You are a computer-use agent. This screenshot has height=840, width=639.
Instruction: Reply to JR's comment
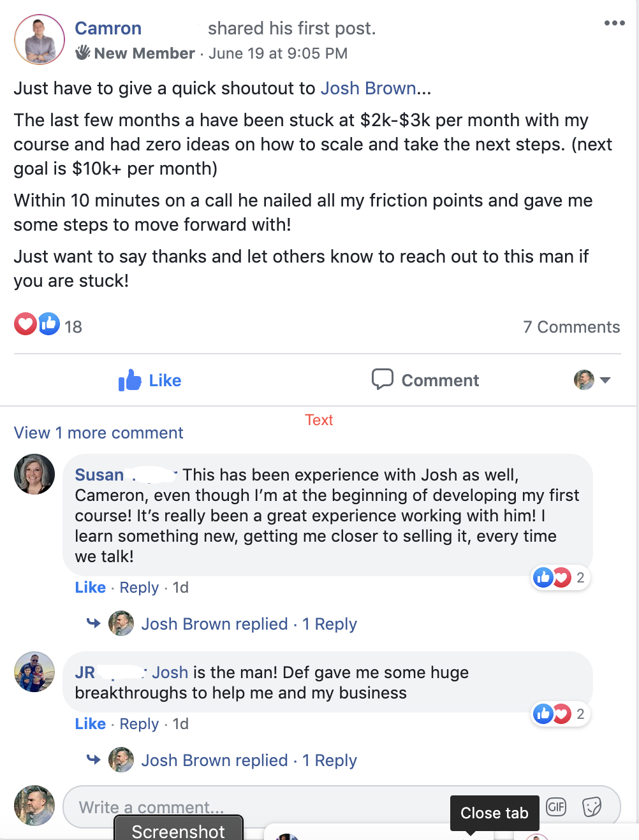[139, 724]
